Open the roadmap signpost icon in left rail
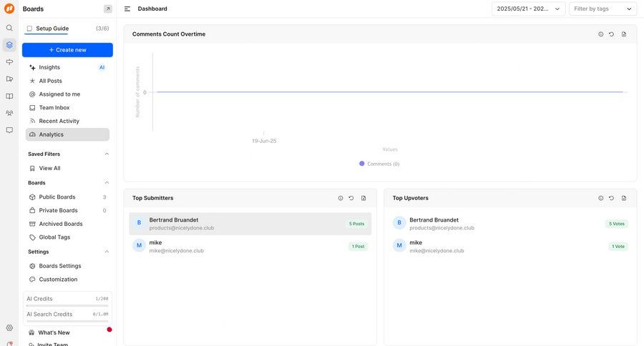Image resolution: width=644 pixels, height=346 pixels. point(9,62)
